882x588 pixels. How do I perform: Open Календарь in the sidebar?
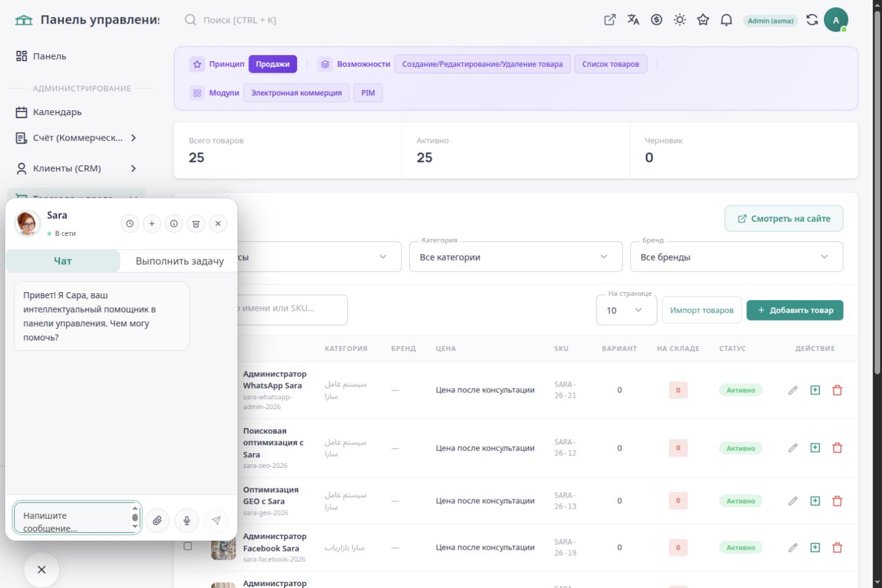click(x=76, y=112)
